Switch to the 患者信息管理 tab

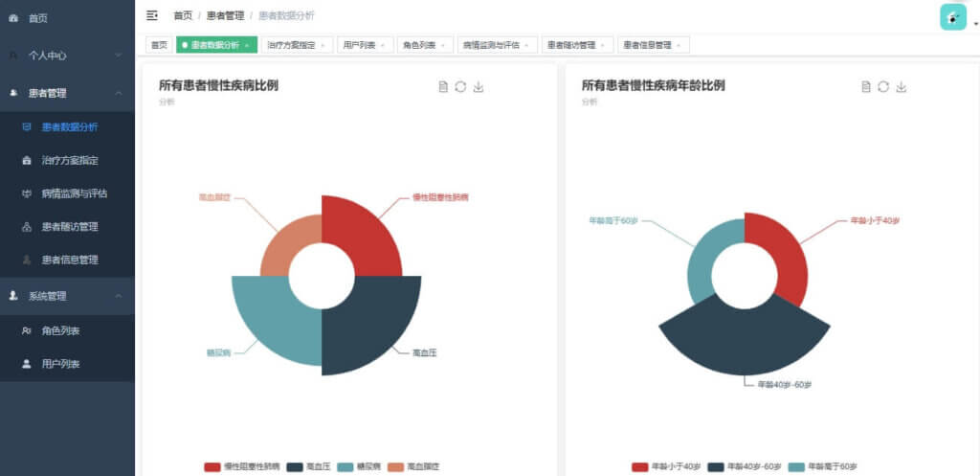(653, 45)
